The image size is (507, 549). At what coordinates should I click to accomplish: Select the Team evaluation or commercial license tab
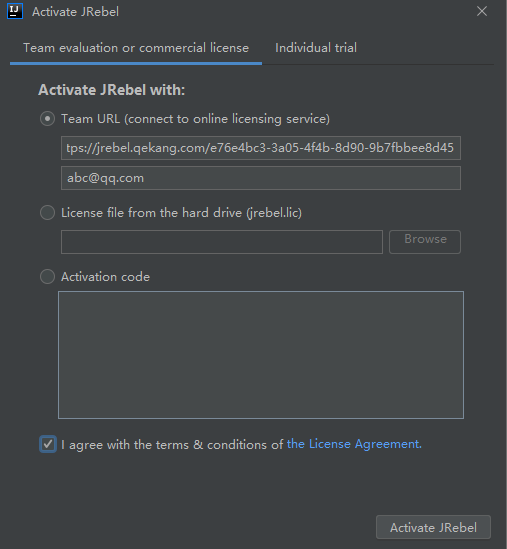pyautogui.click(x=136, y=48)
